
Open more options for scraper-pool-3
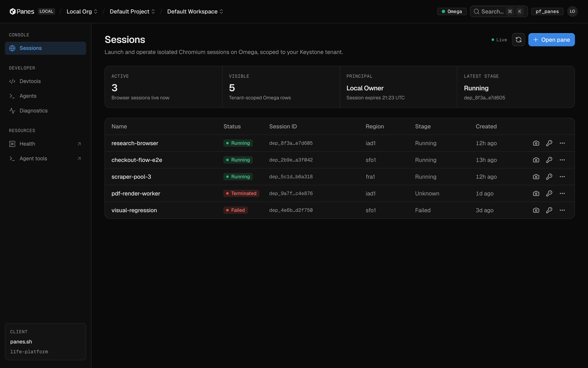[562, 177]
